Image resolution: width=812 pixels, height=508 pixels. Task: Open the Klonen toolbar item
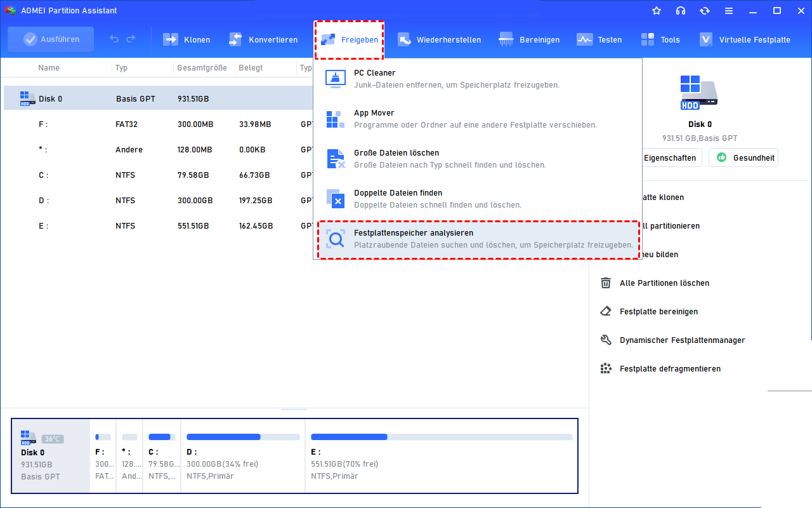click(x=187, y=39)
